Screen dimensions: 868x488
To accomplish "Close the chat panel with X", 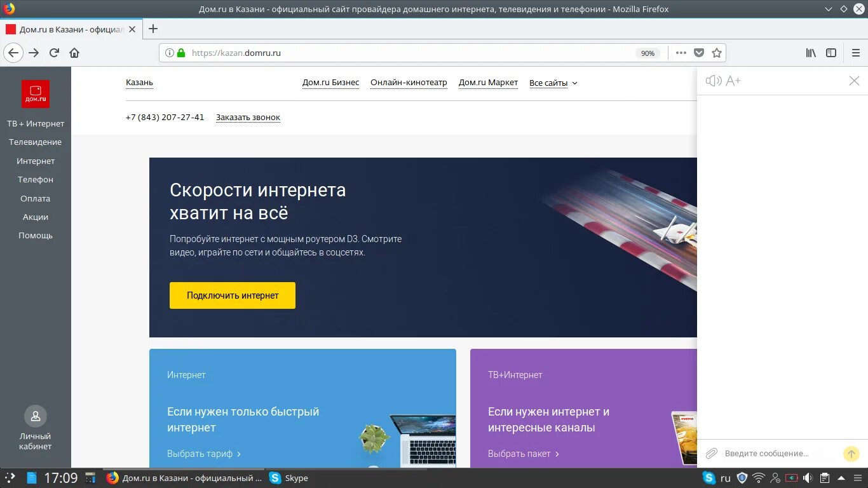I will 854,81.
